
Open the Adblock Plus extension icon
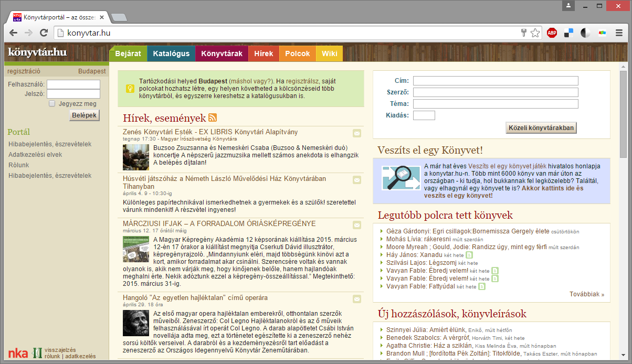552,33
